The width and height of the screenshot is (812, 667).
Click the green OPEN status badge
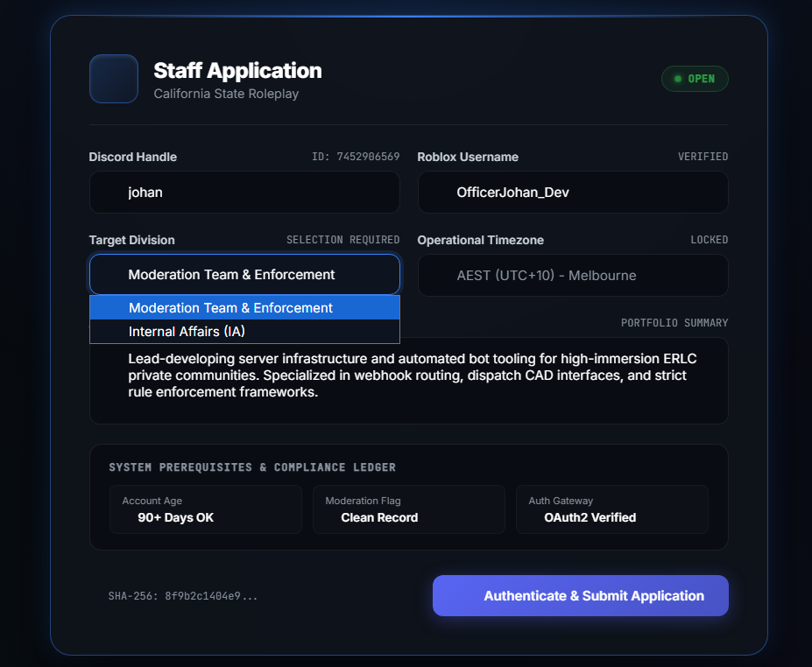(695, 79)
